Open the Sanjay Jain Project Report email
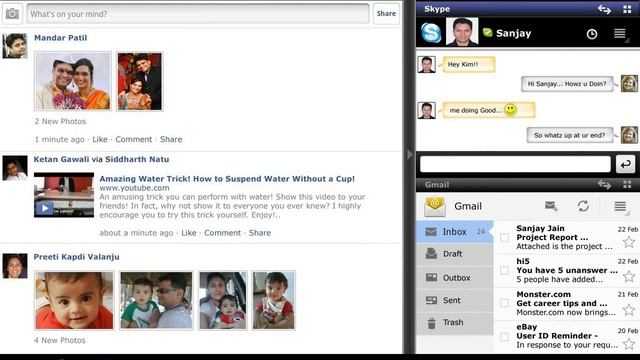Screen dimensions: 640x360 click(x=567, y=237)
